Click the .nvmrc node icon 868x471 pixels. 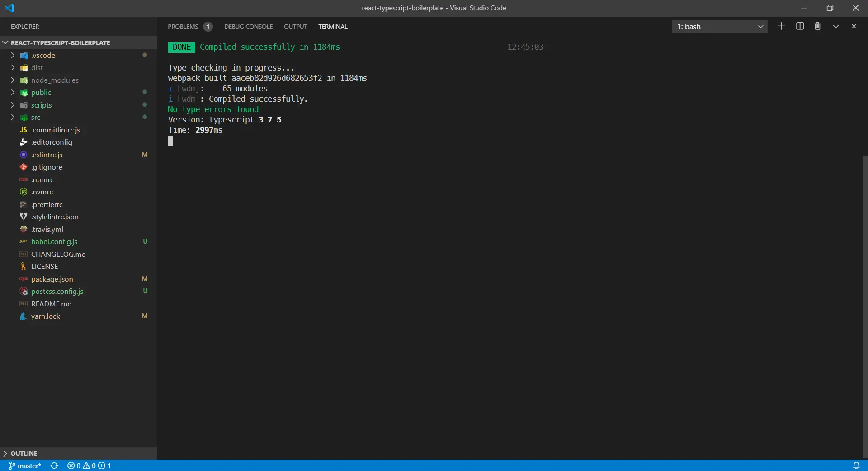coord(24,192)
